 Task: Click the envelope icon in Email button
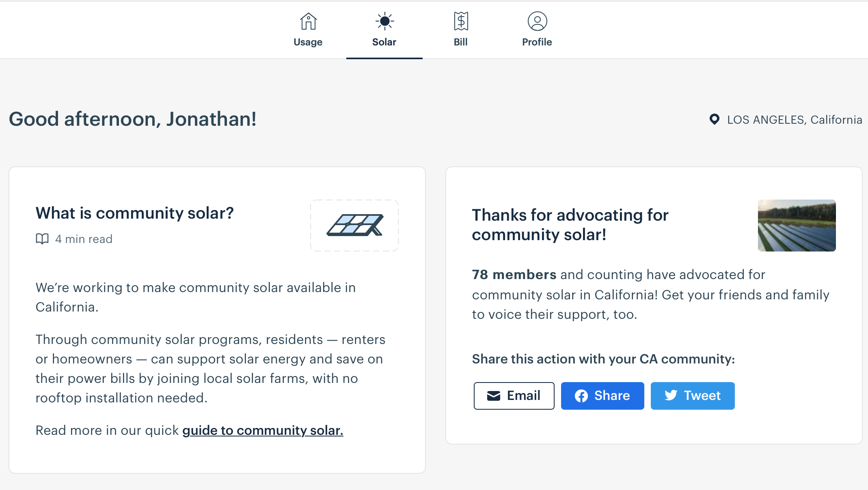coord(493,396)
